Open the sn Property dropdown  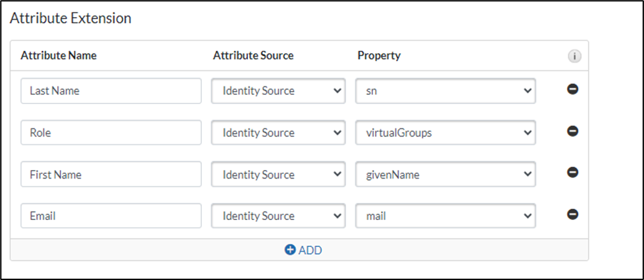tap(445, 91)
